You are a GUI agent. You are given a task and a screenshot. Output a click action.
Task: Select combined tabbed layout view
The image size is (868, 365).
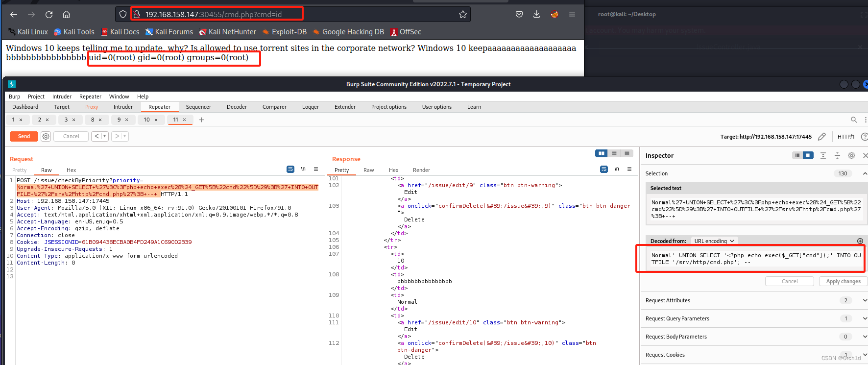click(x=627, y=153)
